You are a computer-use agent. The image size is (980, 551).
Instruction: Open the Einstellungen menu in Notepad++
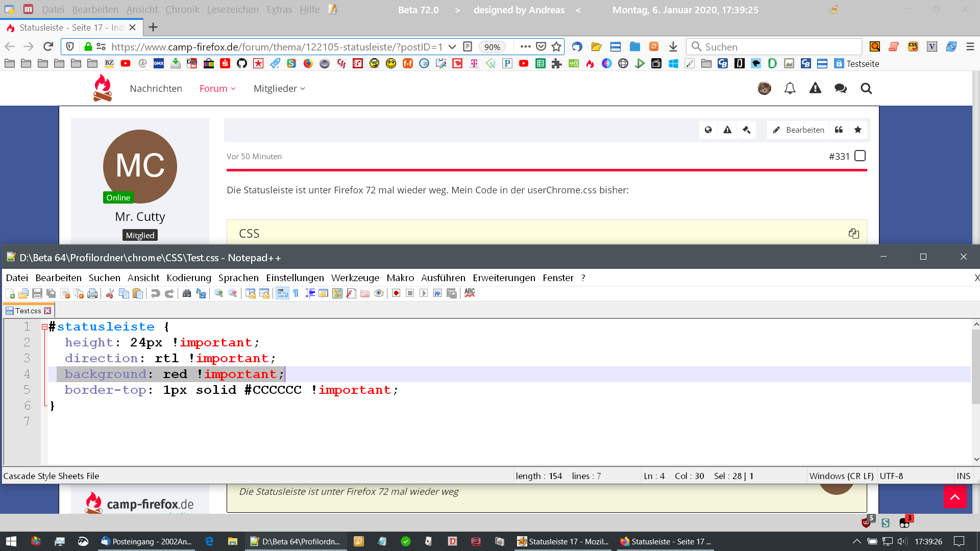point(295,278)
